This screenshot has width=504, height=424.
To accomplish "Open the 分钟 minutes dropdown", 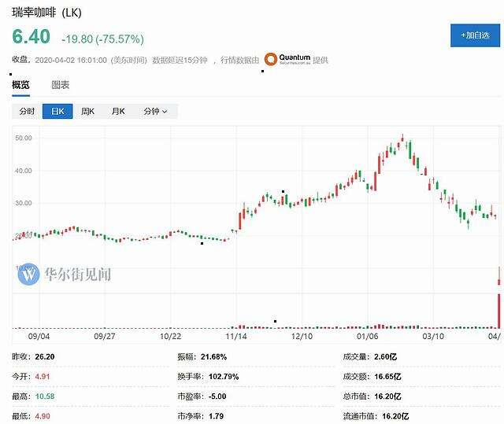I will coord(155,112).
